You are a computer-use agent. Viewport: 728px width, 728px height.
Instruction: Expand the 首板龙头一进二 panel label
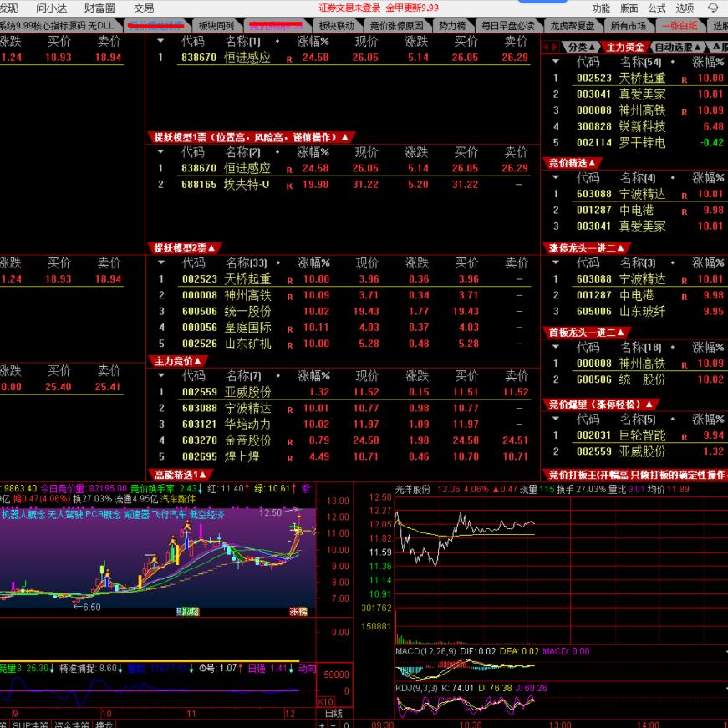(x=587, y=333)
